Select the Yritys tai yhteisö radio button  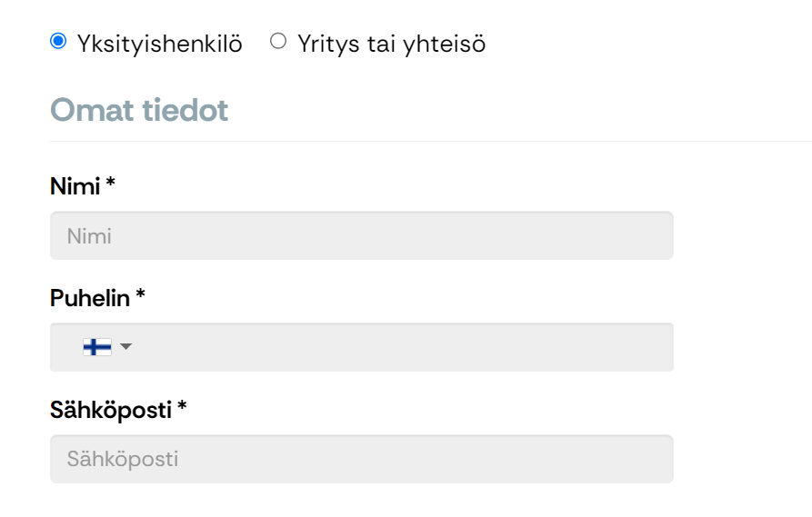[x=278, y=41]
